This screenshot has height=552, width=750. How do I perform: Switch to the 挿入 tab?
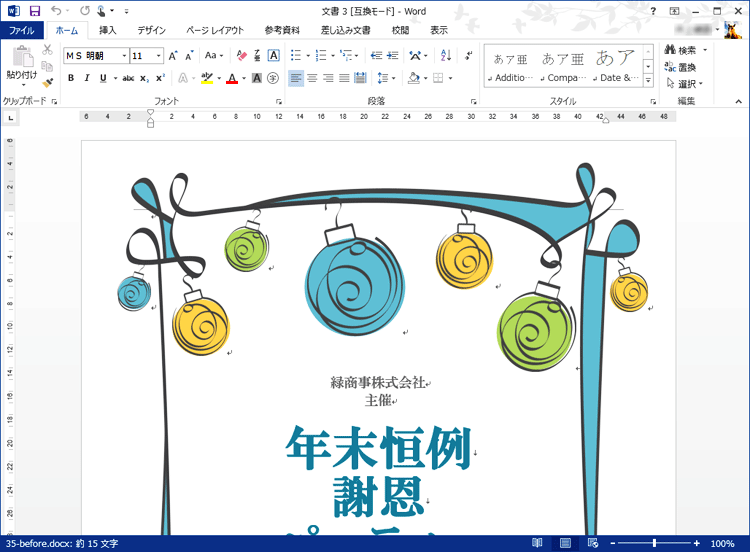pyautogui.click(x=108, y=30)
